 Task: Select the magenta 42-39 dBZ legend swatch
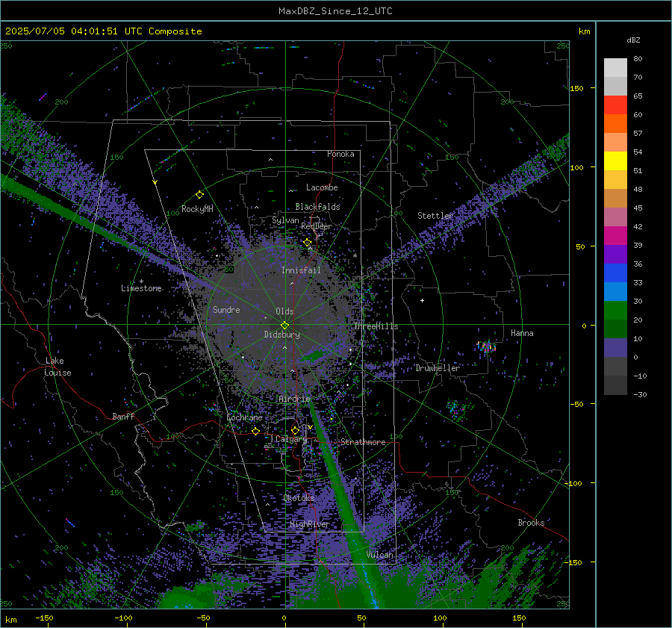coord(615,236)
